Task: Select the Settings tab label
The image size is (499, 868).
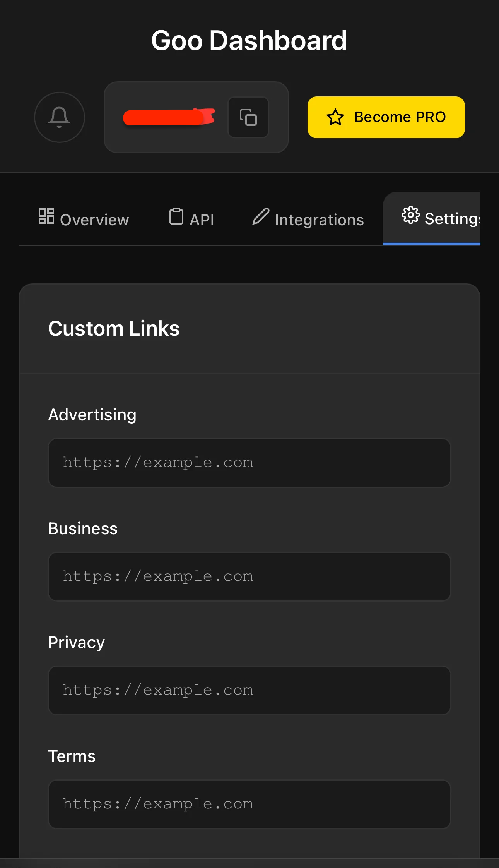Action: 452,219
